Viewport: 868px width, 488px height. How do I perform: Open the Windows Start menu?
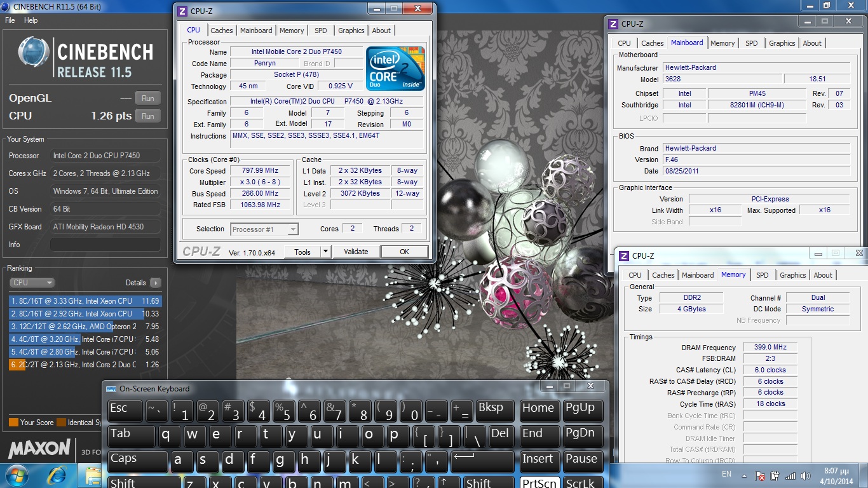(16, 475)
